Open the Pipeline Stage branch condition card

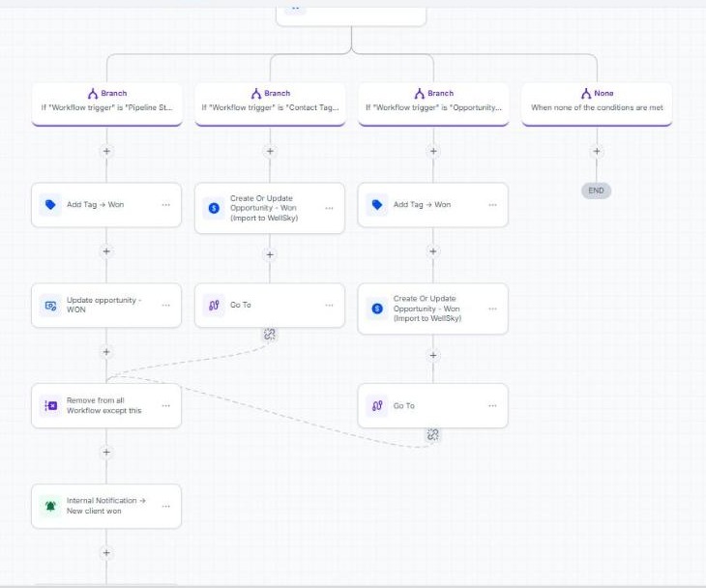tap(106, 104)
